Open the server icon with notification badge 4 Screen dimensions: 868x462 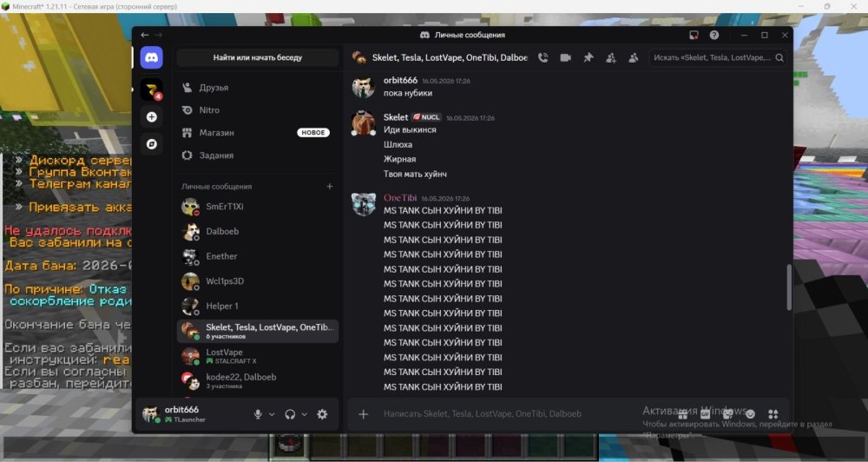pos(151,89)
